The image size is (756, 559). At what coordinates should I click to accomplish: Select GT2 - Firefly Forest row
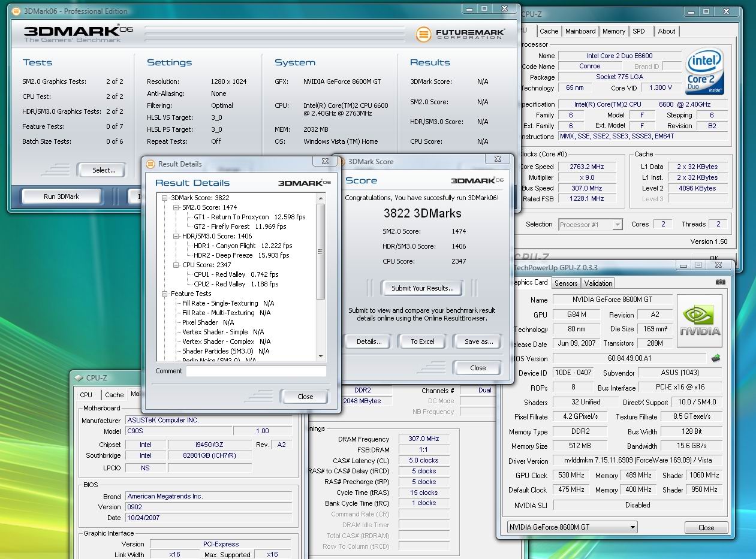pyautogui.click(x=240, y=226)
